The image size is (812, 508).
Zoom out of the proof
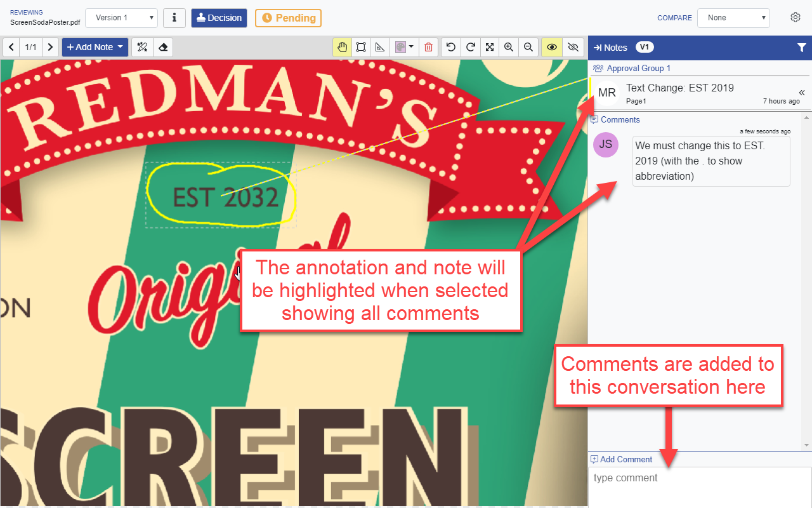[x=528, y=47]
